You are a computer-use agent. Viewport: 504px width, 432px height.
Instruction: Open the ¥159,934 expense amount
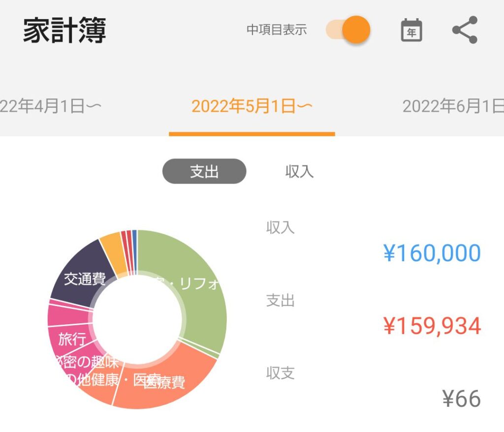click(x=432, y=326)
